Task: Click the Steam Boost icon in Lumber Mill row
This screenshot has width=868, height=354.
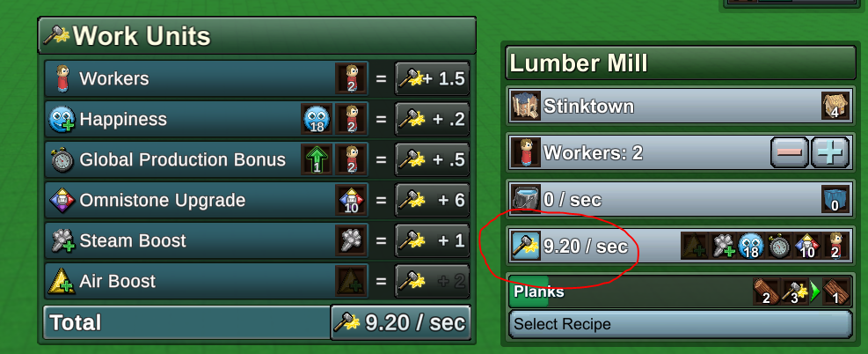Action: [722, 246]
